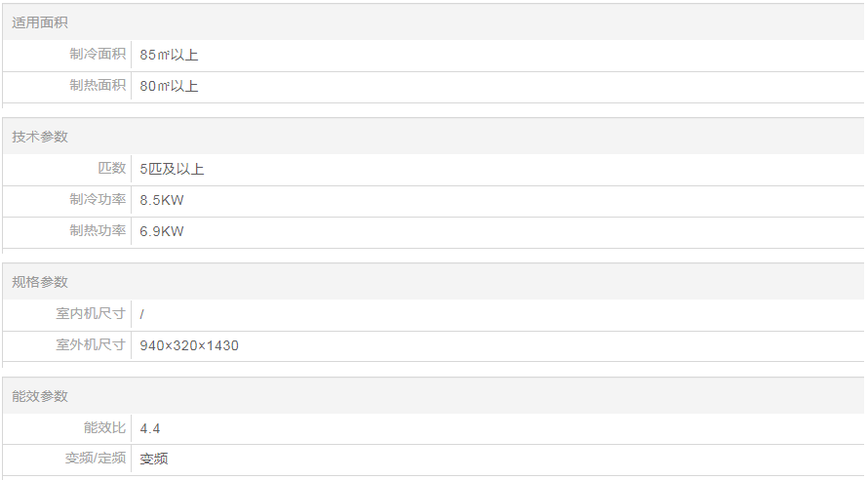868x480 pixels.
Task: Click the 940×320×1430 dimension value
Action: point(189,346)
